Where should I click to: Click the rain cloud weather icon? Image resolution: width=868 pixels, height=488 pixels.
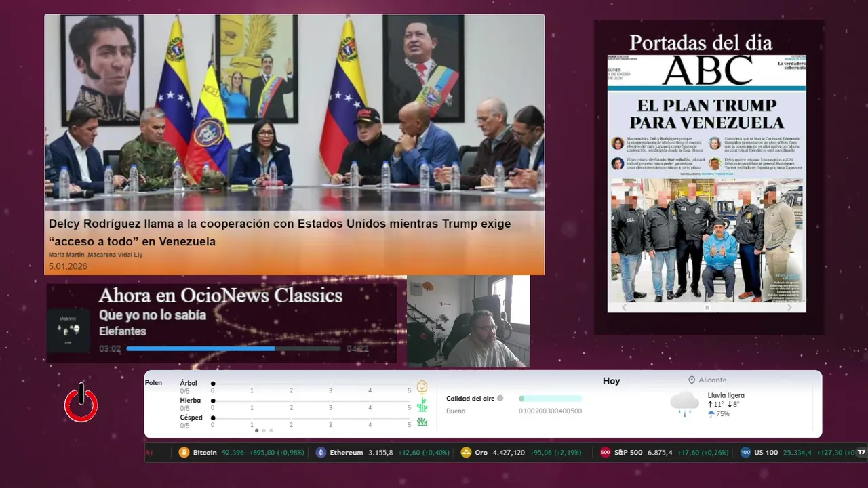(x=684, y=403)
